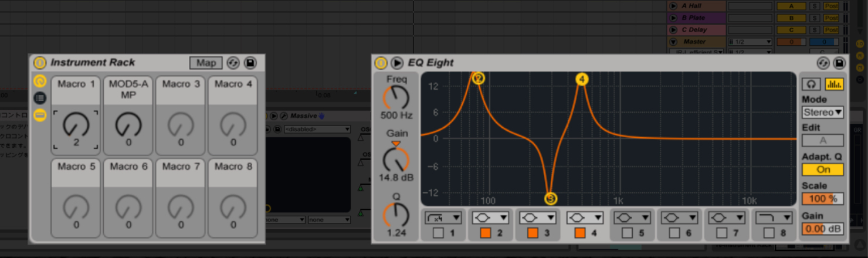Click the Map button in Instrument Rack
The image size is (868, 258).
coord(206,63)
